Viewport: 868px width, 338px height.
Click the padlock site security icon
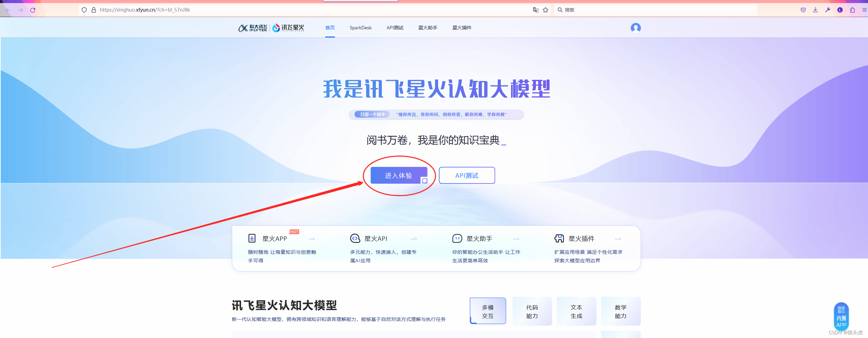(94, 10)
